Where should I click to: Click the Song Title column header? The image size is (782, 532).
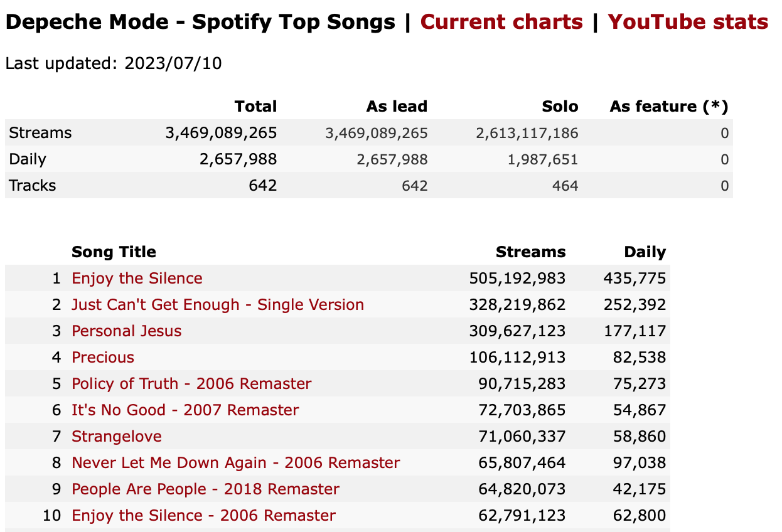pyautogui.click(x=114, y=252)
